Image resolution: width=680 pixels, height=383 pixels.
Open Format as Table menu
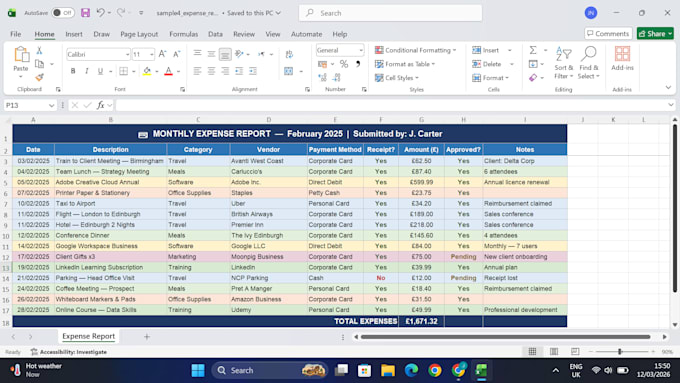[x=405, y=64]
